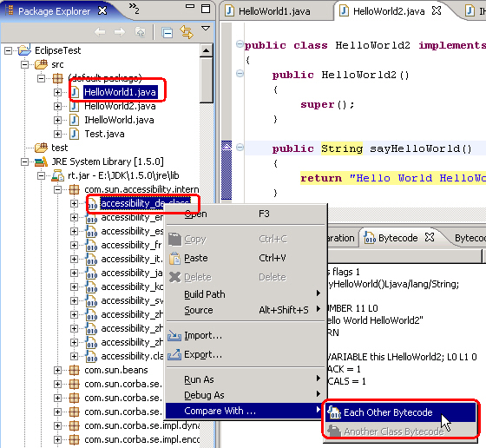Select the accessibility_sv class entry

pyautogui.click(x=132, y=300)
